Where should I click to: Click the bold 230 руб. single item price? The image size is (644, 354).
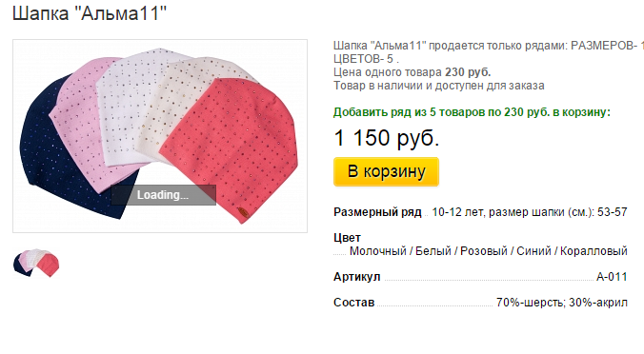click(468, 72)
